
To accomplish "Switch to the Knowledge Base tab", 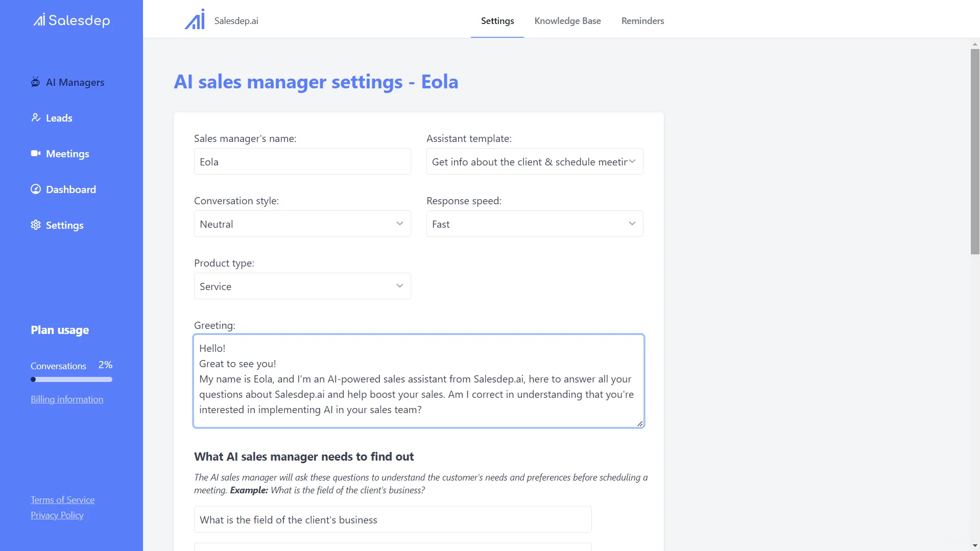I will (567, 21).
